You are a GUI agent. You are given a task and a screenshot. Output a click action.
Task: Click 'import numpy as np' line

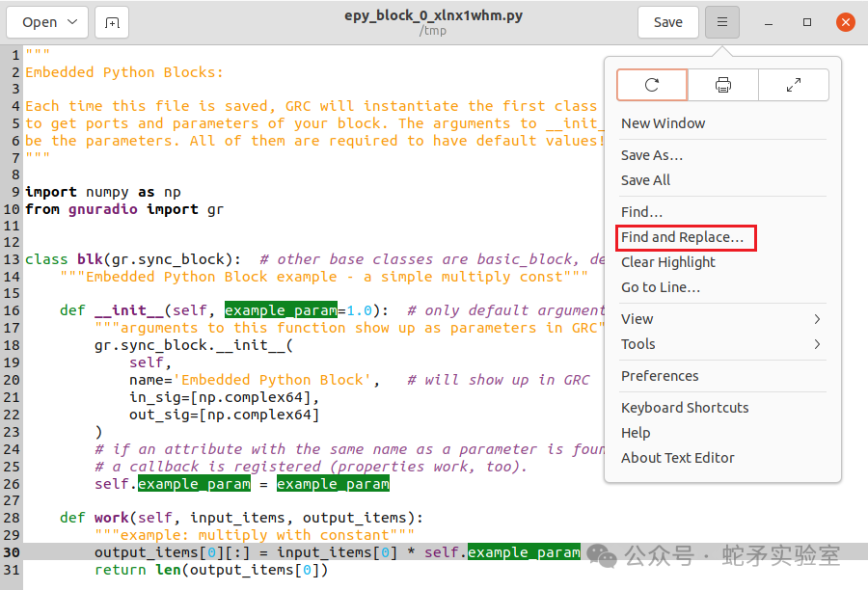pyautogui.click(x=103, y=192)
